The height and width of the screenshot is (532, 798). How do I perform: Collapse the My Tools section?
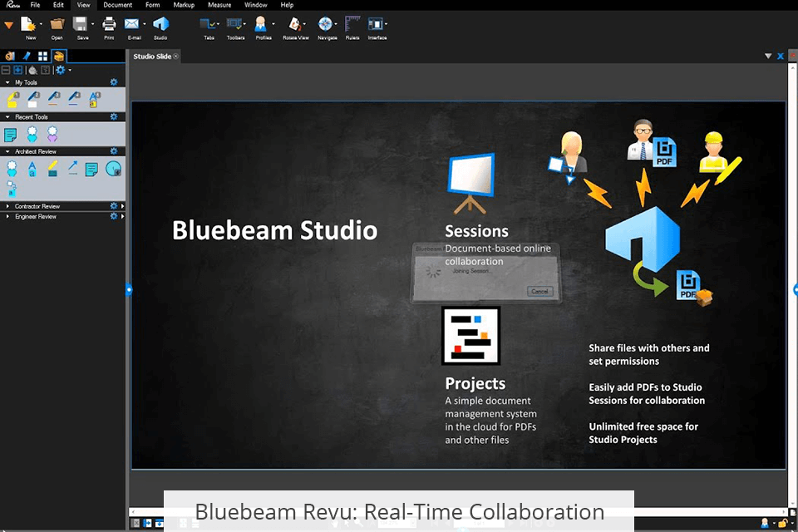coord(7,82)
